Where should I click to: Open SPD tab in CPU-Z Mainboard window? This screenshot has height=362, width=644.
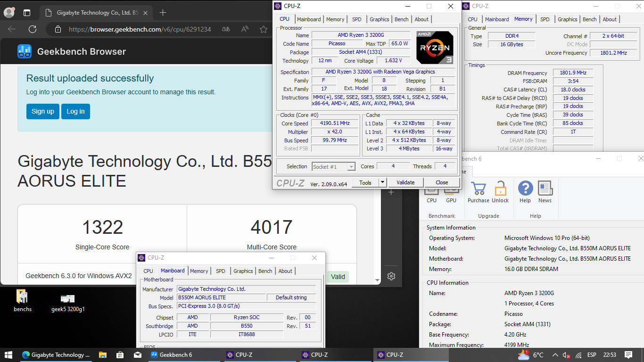coord(220,271)
